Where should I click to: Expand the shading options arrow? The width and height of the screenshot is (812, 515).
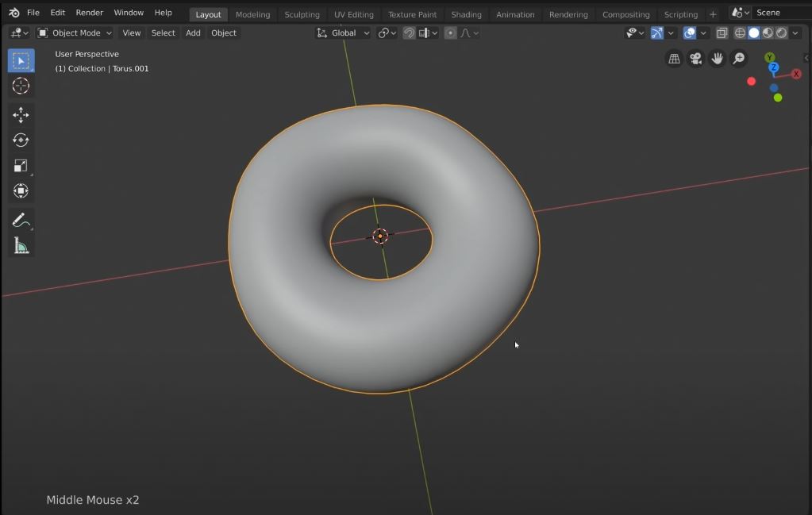[x=795, y=33]
